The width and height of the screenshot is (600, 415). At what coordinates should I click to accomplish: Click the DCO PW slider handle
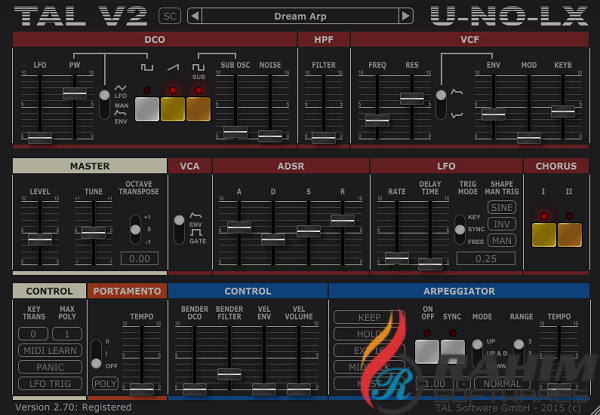75,93
